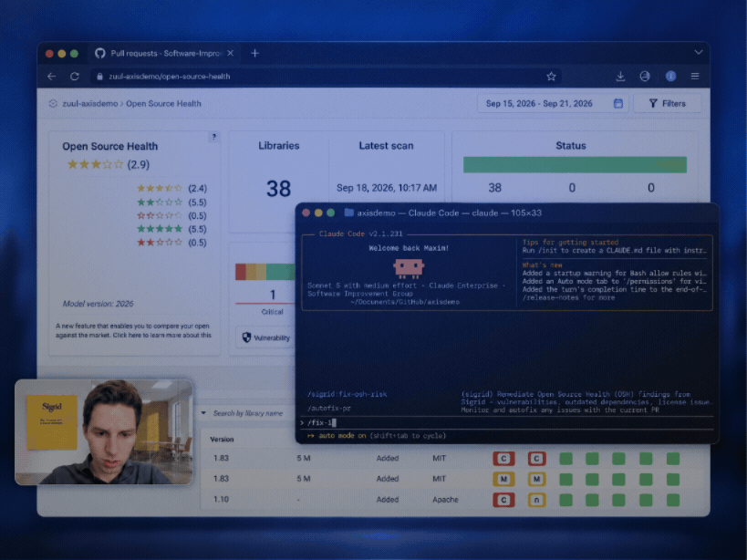Open the browser account profile icon
This screenshot has height=560, width=747.
(x=645, y=77)
